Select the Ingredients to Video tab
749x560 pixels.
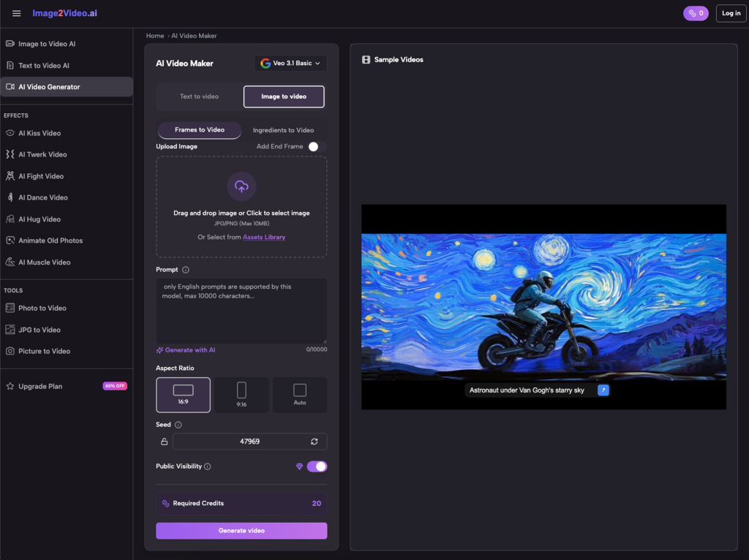point(283,130)
